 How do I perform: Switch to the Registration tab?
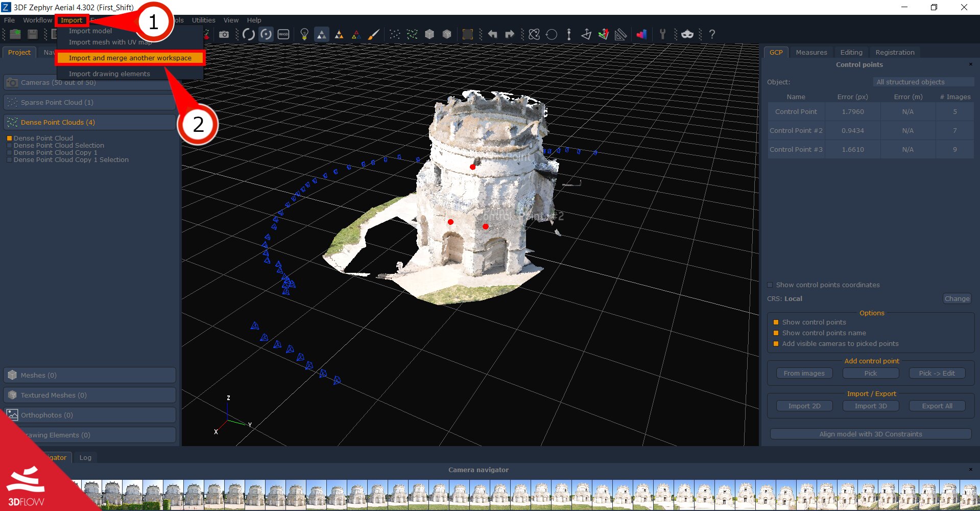tap(895, 52)
